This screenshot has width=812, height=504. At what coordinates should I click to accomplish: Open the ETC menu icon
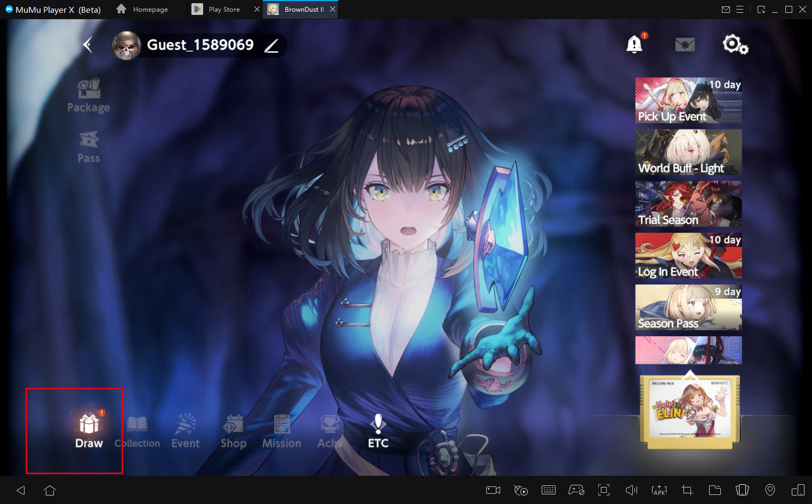378,430
